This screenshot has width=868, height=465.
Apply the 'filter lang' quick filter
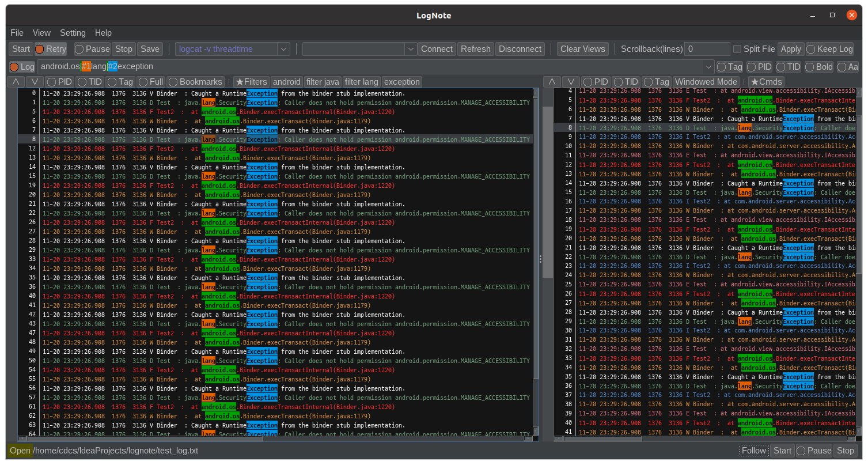(x=362, y=82)
